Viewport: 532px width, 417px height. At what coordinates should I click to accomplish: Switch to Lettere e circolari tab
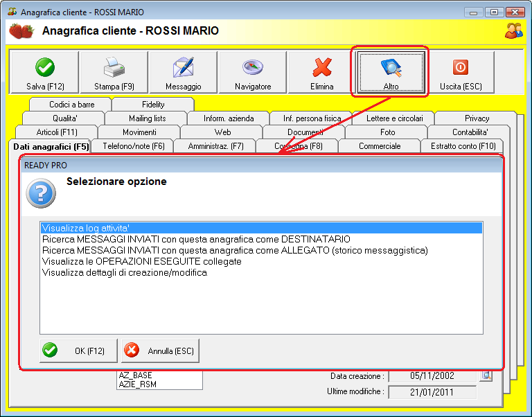tap(394, 118)
